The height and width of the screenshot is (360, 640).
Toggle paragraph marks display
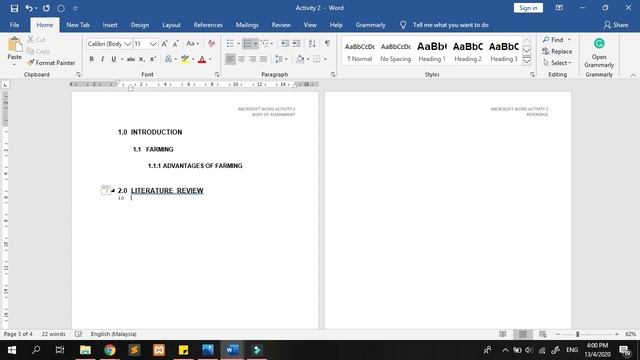pos(327,43)
